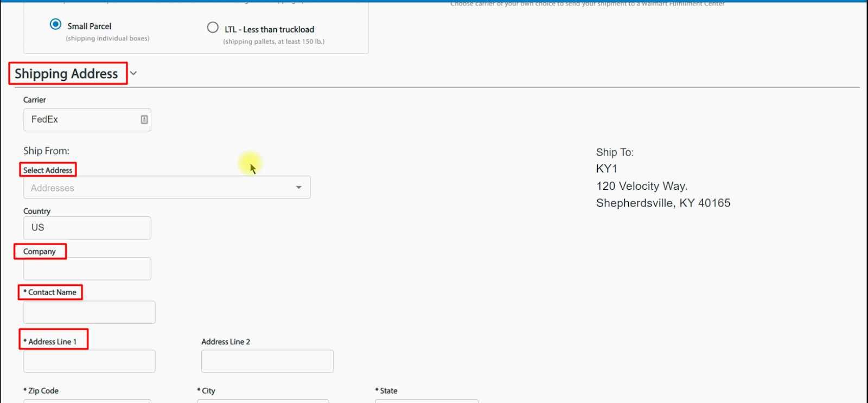Click the KY1 fulfillment center text
The height and width of the screenshot is (403, 868).
[607, 169]
